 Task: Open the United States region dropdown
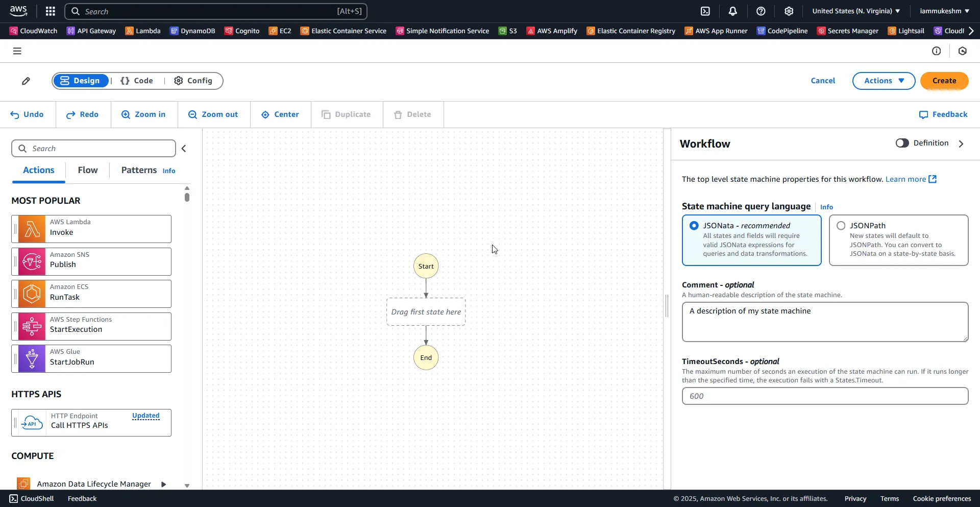tap(856, 11)
